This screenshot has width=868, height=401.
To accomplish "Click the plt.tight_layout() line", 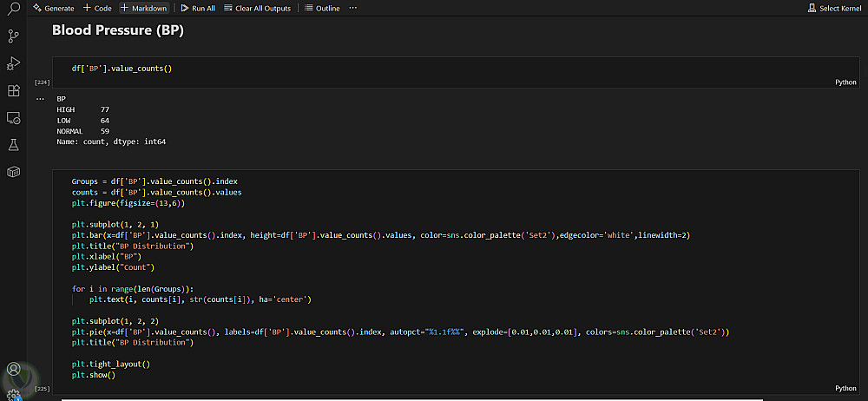I will coord(111,365).
